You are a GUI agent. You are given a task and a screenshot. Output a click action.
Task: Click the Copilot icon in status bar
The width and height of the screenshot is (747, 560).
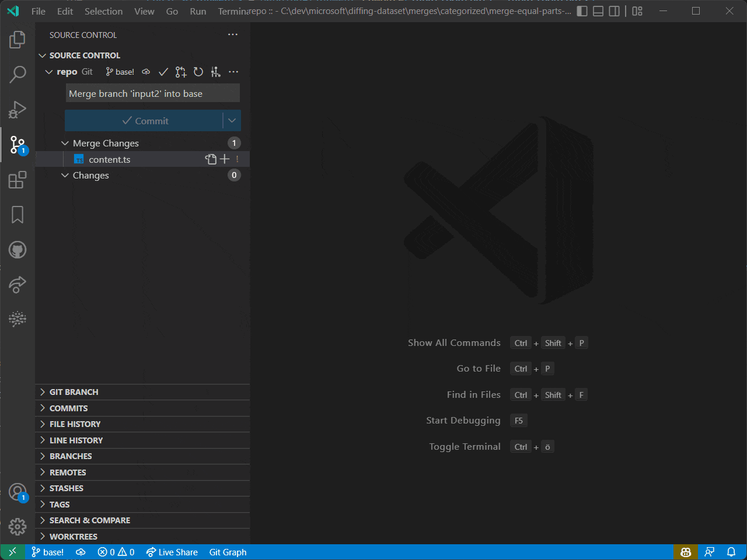pyautogui.click(x=686, y=552)
